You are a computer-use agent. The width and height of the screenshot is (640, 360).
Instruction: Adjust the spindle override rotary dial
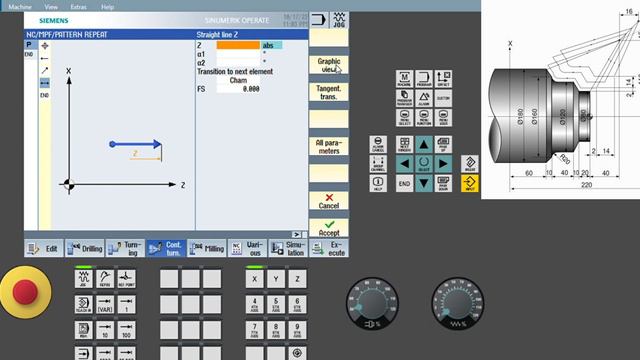[x=372, y=304]
